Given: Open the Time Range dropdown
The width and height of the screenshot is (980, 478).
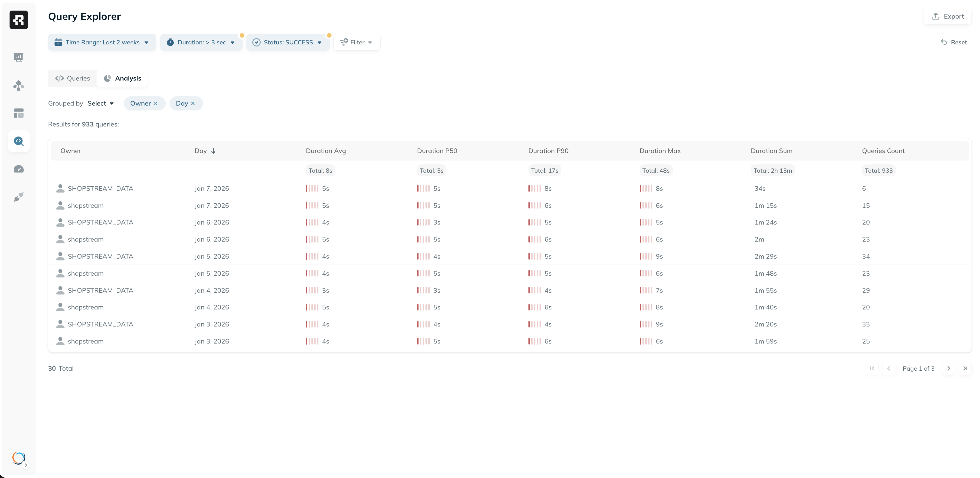Looking at the screenshot, I should 102,42.
